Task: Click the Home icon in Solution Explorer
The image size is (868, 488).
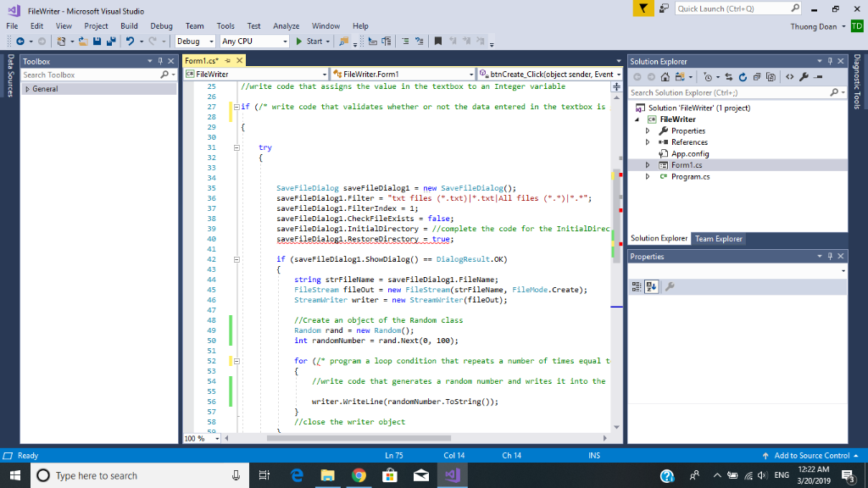Action: [665, 77]
